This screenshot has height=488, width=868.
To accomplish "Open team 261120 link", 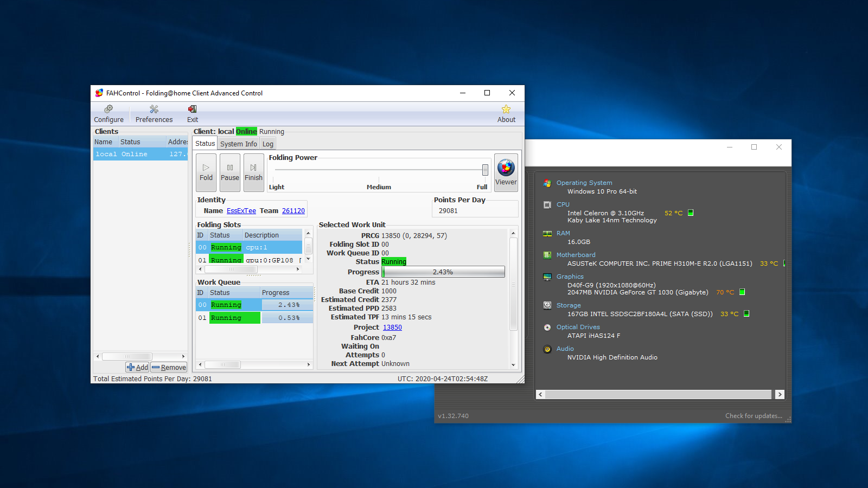I will [x=293, y=211].
